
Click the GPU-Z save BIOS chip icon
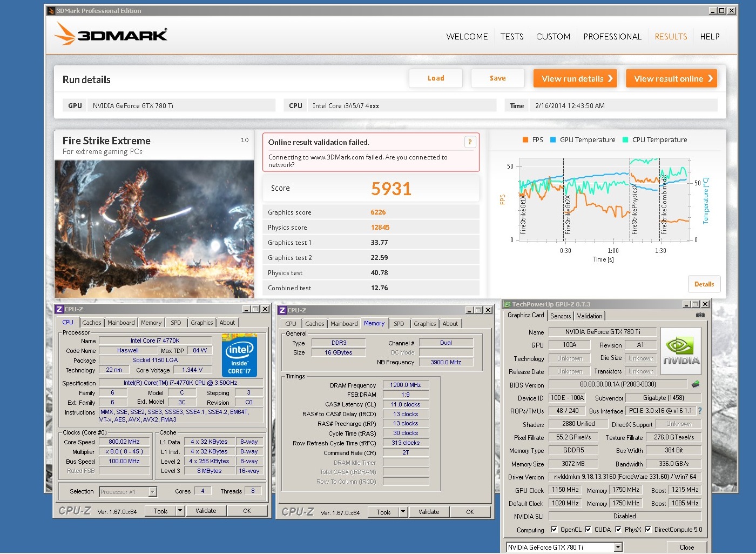[696, 384]
